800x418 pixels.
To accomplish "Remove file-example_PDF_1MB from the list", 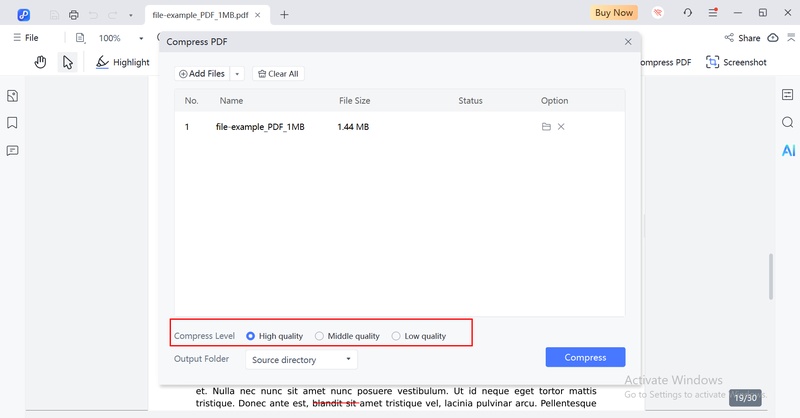I will (561, 127).
